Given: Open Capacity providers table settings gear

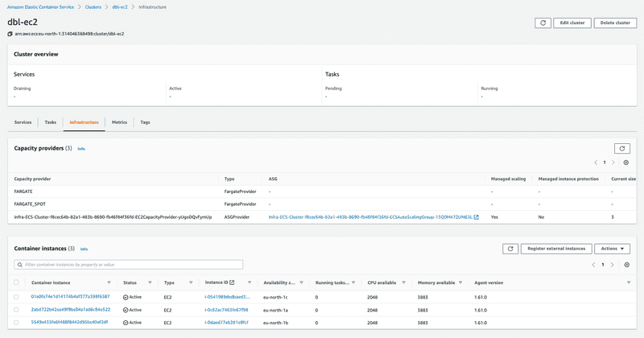Looking at the screenshot, I should coord(627,163).
